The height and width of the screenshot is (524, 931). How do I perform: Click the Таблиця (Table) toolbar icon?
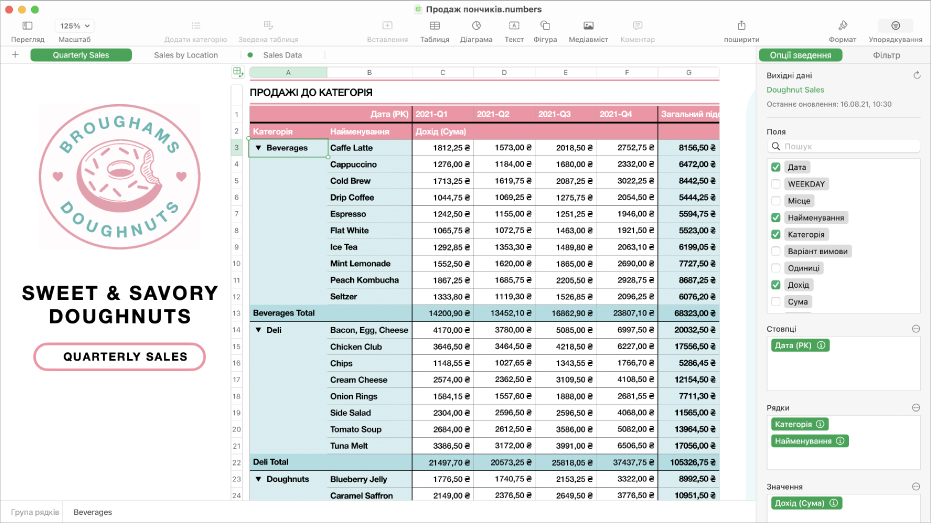434,25
